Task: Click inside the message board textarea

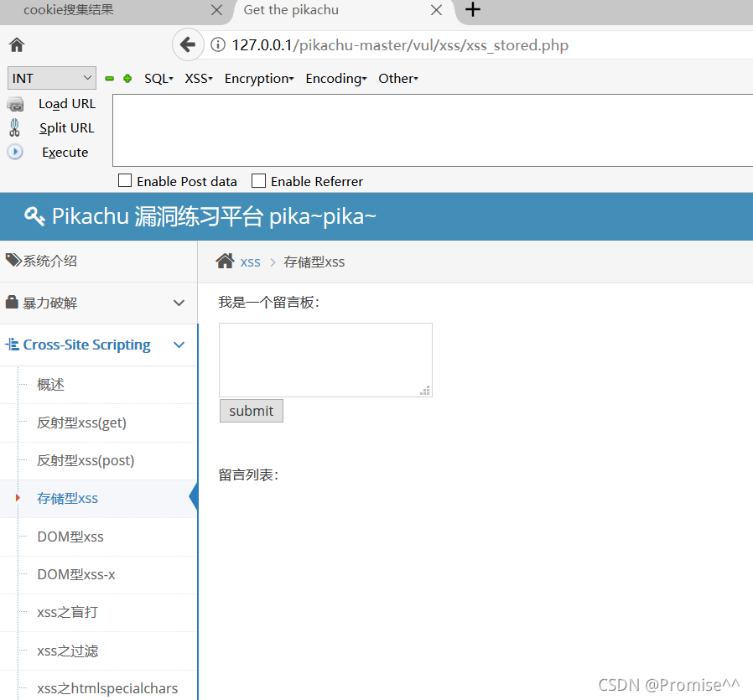Action: click(x=325, y=360)
